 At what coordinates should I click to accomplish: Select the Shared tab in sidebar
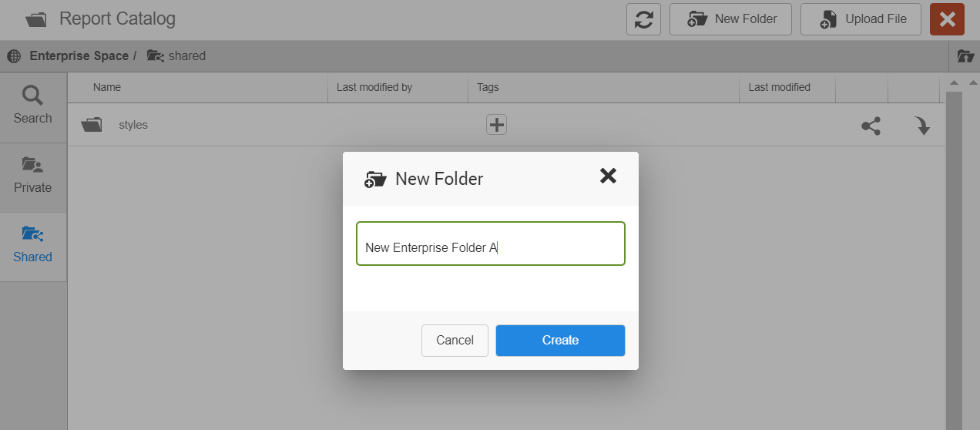tap(32, 245)
